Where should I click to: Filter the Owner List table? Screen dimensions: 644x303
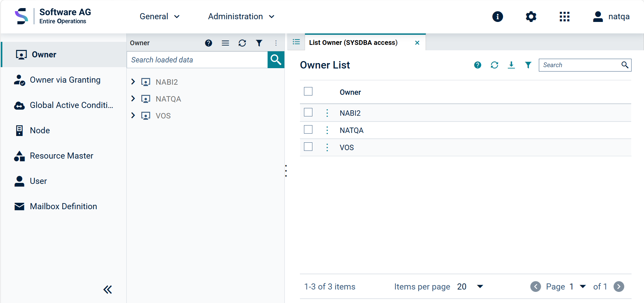pos(528,65)
